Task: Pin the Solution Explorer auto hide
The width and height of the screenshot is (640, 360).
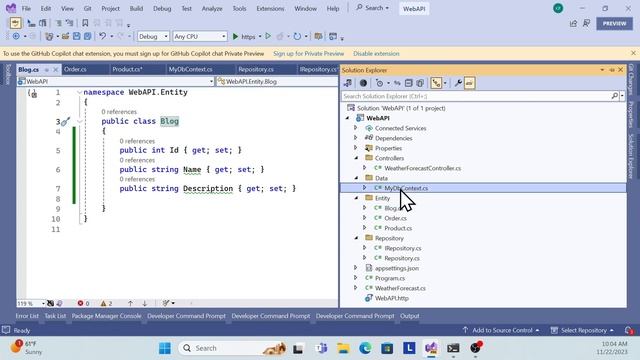Action: click(x=611, y=70)
